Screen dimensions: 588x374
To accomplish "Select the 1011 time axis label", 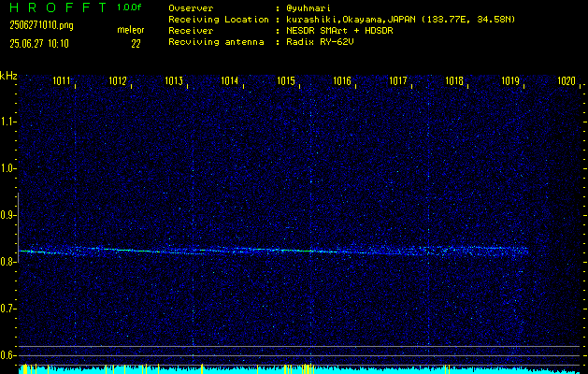I will (61, 80).
